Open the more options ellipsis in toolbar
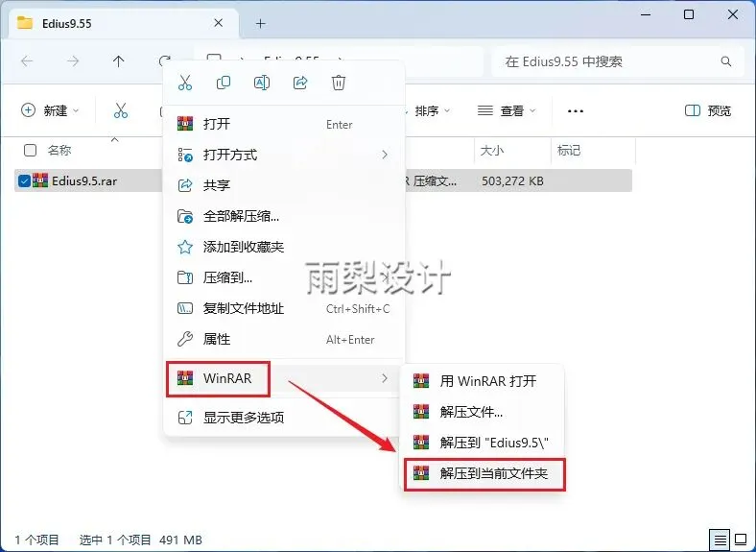756x552 pixels. [576, 111]
